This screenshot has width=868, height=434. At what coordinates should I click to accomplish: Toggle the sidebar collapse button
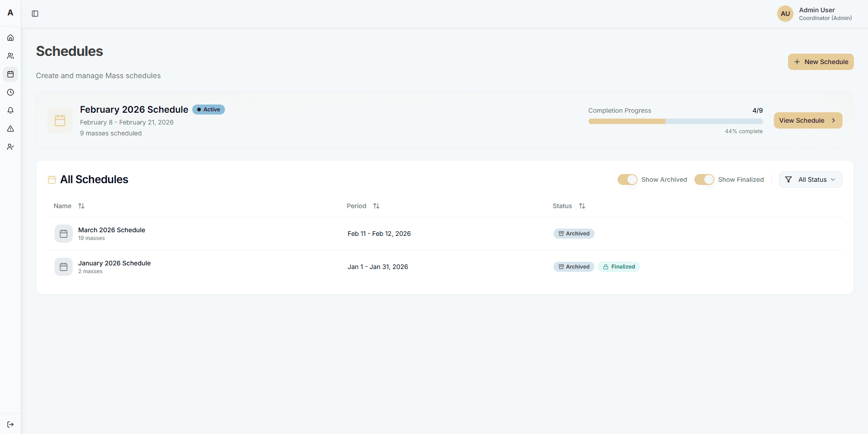tap(35, 14)
